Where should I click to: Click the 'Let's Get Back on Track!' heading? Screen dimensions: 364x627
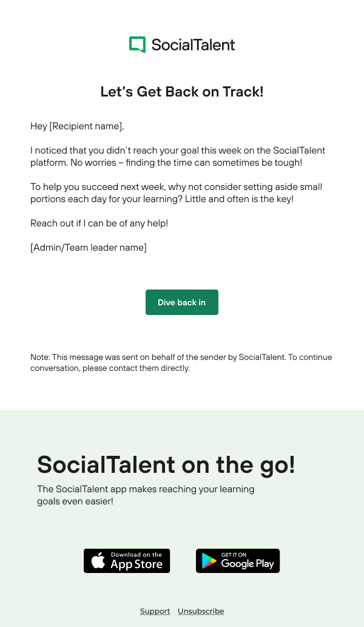(182, 92)
